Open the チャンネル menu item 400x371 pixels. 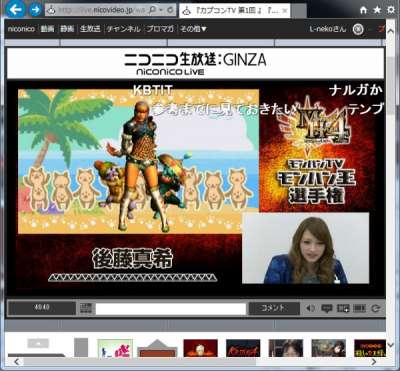[x=123, y=29]
